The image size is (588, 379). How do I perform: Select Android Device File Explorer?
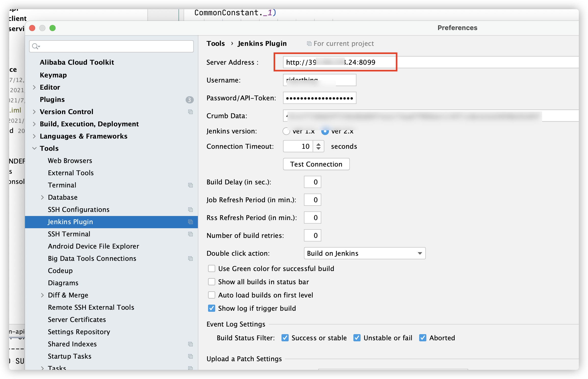(93, 246)
